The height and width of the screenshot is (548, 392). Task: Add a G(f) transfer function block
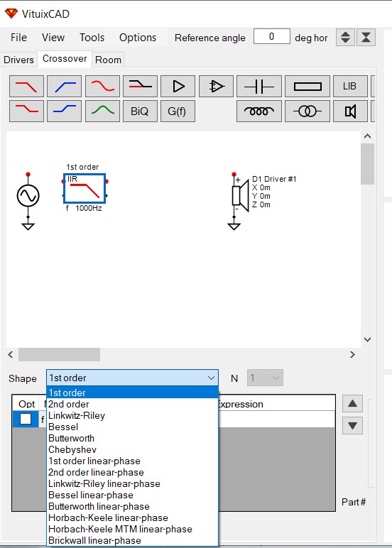pyautogui.click(x=178, y=111)
